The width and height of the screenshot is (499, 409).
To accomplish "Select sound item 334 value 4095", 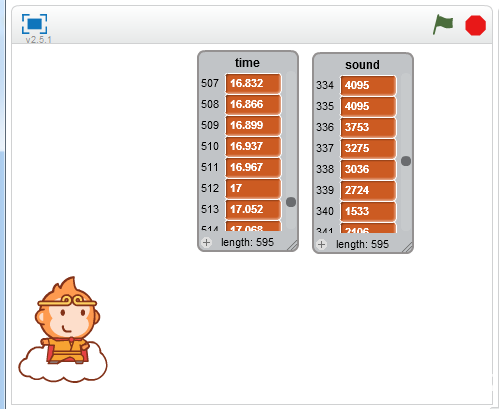I will click(x=368, y=85).
